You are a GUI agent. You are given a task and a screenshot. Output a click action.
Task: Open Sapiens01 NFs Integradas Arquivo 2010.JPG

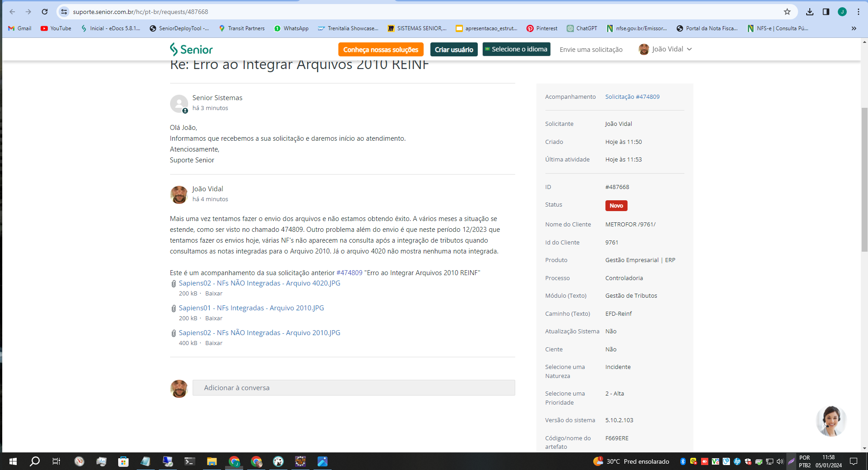pyautogui.click(x=251, y=308)
